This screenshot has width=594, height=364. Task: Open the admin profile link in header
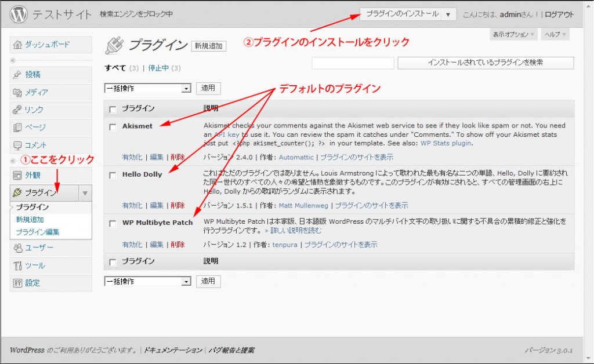pyautogui.click(x=510, y=14)
